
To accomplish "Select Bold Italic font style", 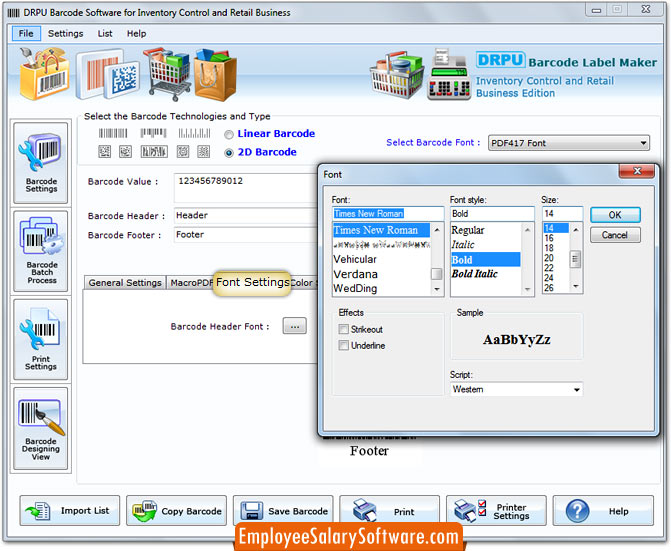I will coord(486,274).
